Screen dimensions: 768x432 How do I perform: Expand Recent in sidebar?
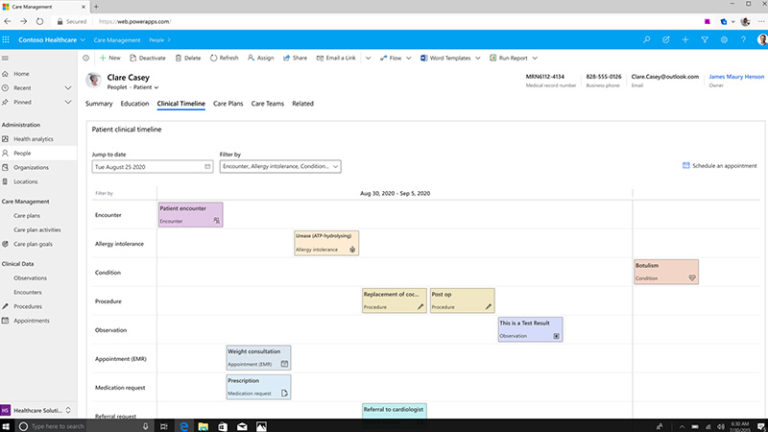coord(68,88)
